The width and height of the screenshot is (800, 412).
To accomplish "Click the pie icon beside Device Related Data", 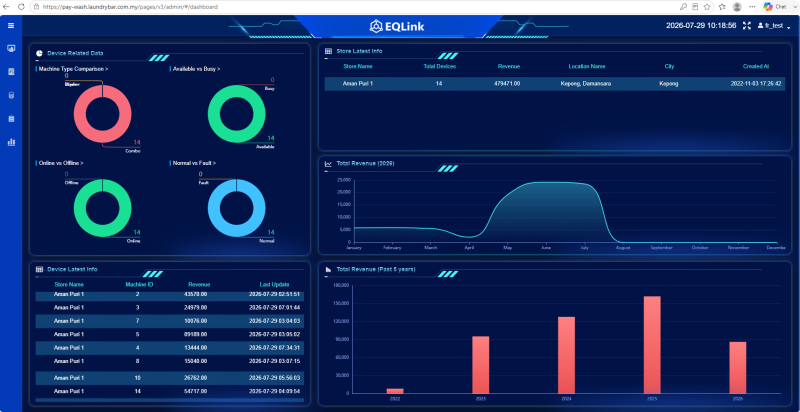I will pyautogui.click(x=39, y=53).
